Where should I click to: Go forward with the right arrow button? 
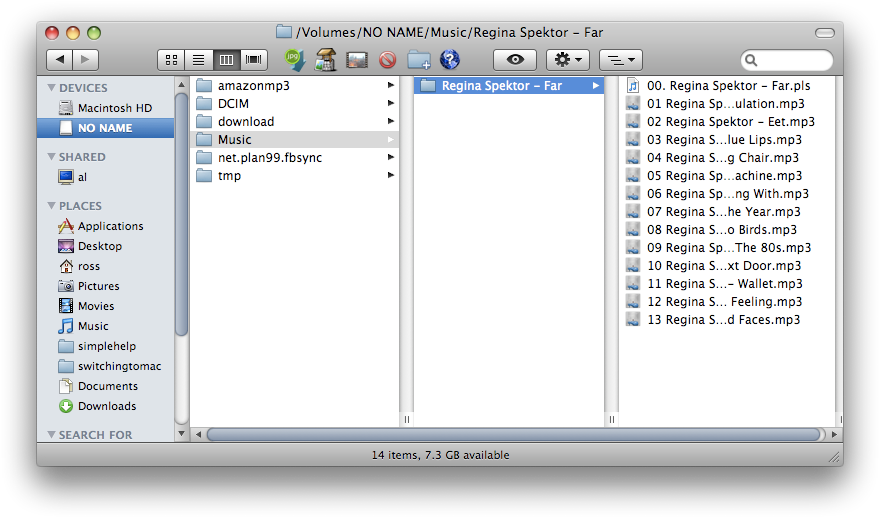click(x=86, y=59)
